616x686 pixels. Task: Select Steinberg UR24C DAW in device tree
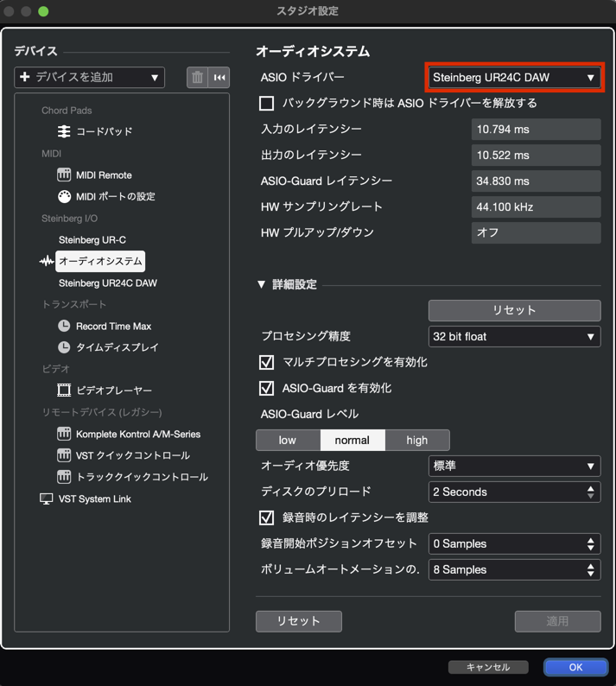107,283
